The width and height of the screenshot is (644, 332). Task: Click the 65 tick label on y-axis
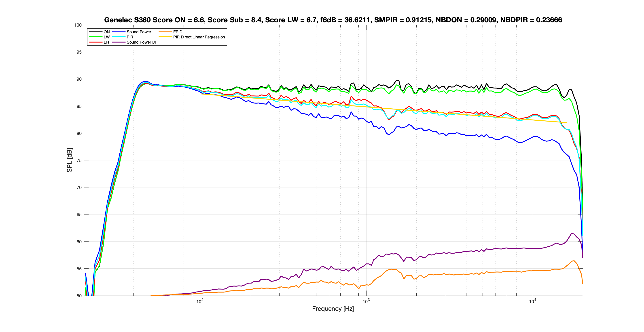[x=79, y=214]
